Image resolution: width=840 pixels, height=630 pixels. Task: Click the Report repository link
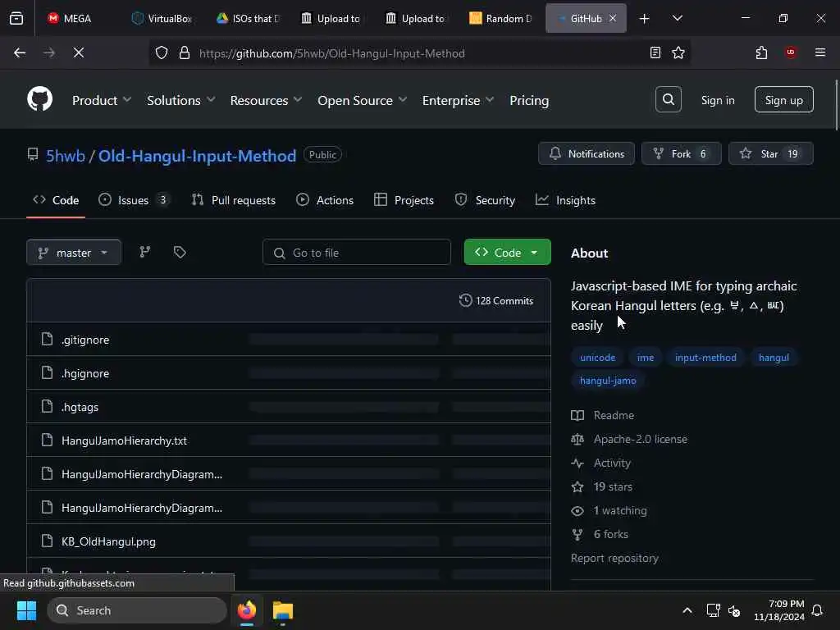point(614,558)
